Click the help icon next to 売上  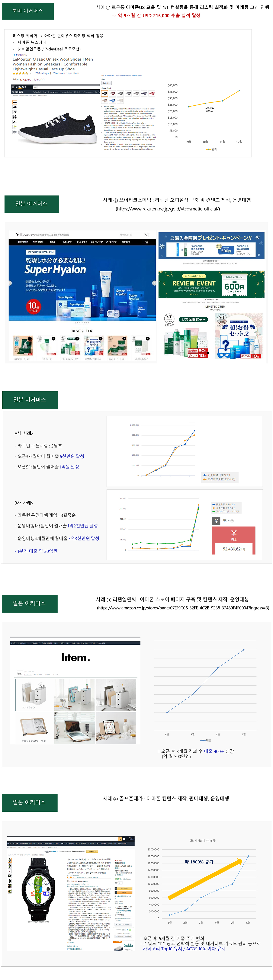(x=232, y=521)
